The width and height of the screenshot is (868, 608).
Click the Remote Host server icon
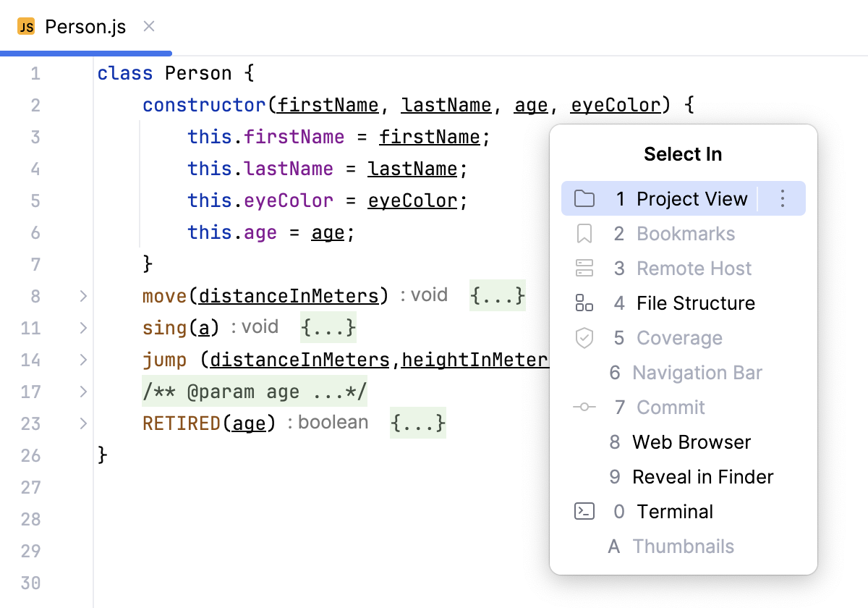point(584,269)
